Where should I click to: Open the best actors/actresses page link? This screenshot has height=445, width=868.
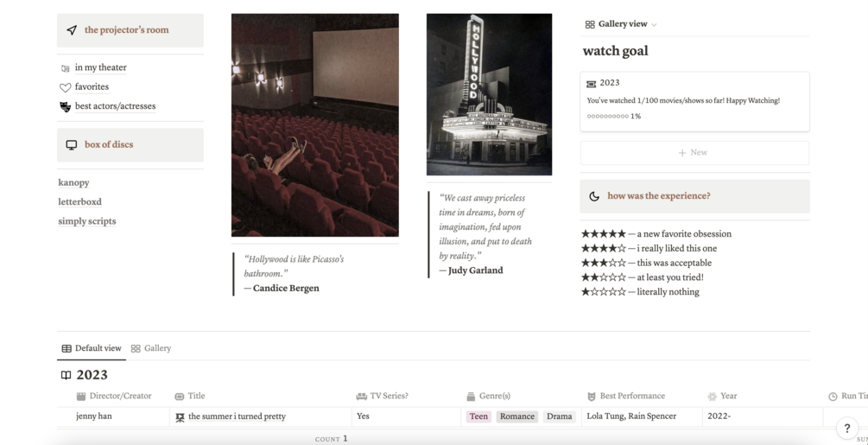click(x=115, y=106)
